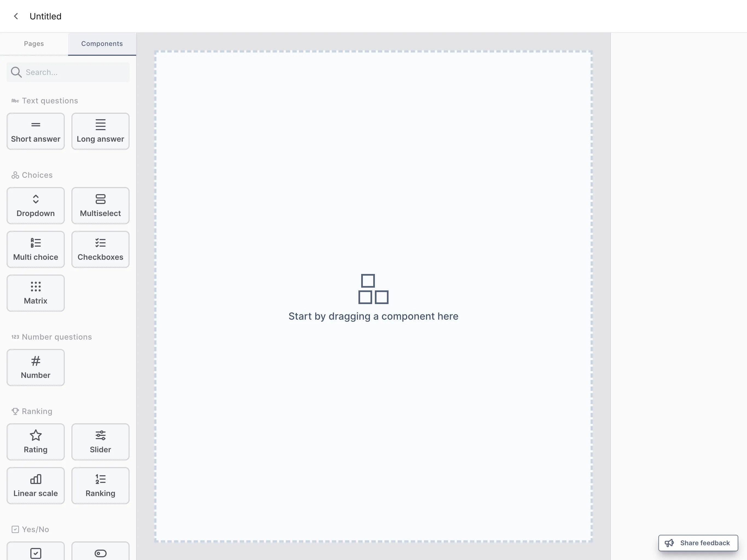This screenshot has width=747, height=560.
Task: Pick the Rating star component
Action: 36,442
